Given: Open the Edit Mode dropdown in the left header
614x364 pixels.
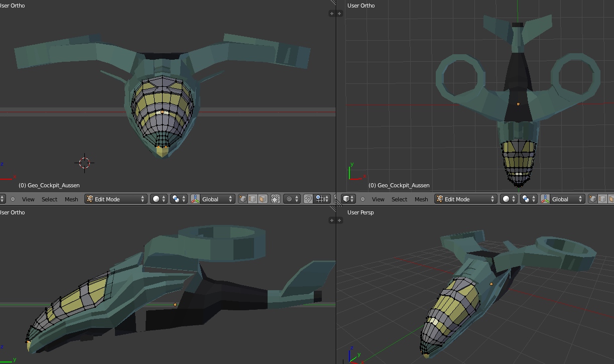Looking at the screenshot, I should (115, 199).
